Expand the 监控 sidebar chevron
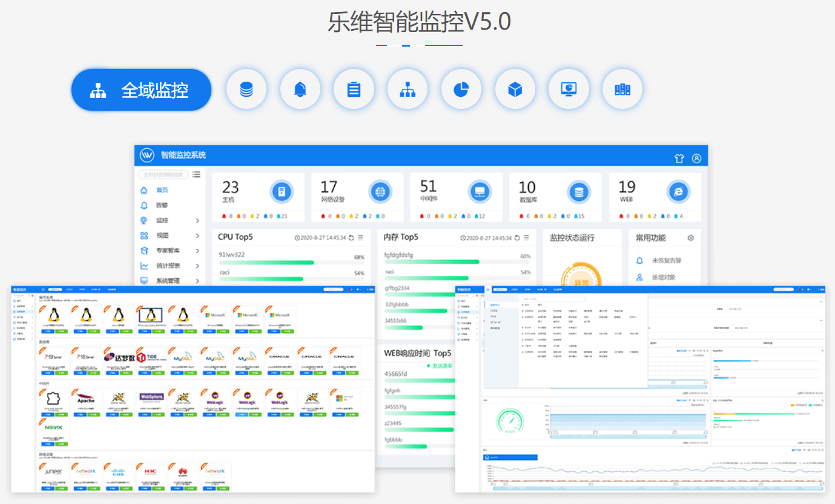The height and width of the screenshot is (504, 835). coord(197,220)
